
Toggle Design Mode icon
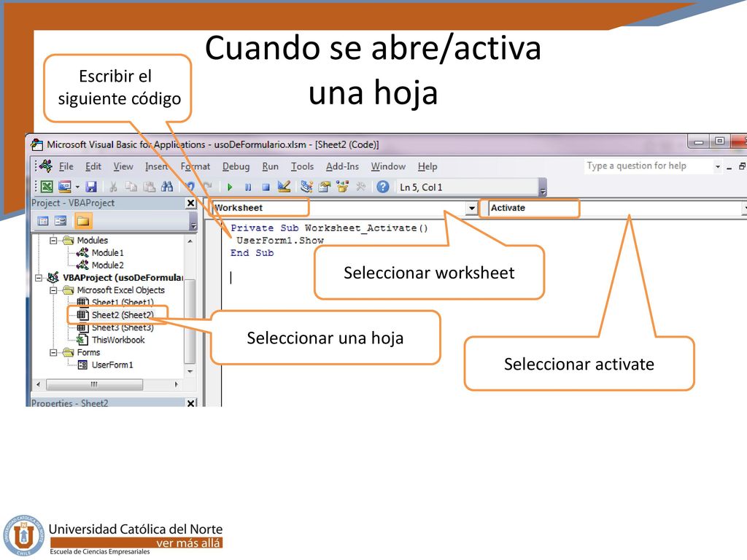coord(284,187)
